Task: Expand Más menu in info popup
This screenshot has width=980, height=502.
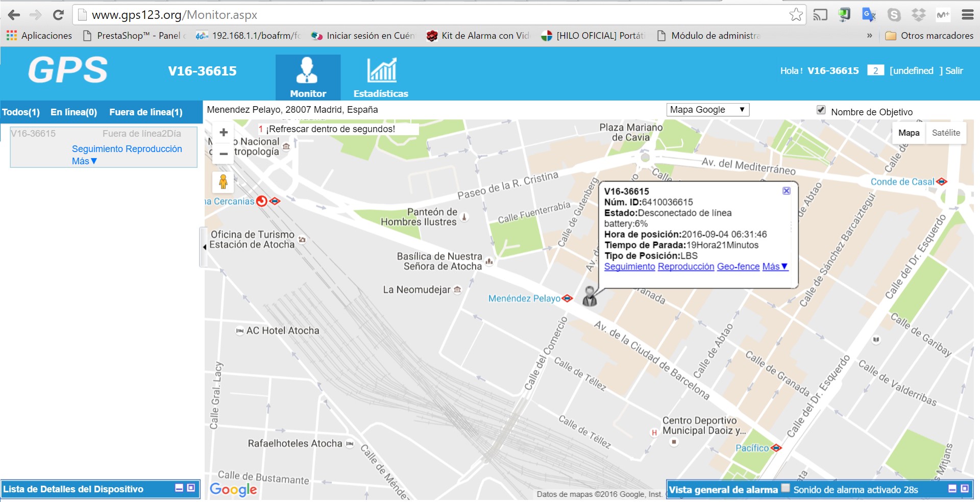Action: (x=775, y=266)
